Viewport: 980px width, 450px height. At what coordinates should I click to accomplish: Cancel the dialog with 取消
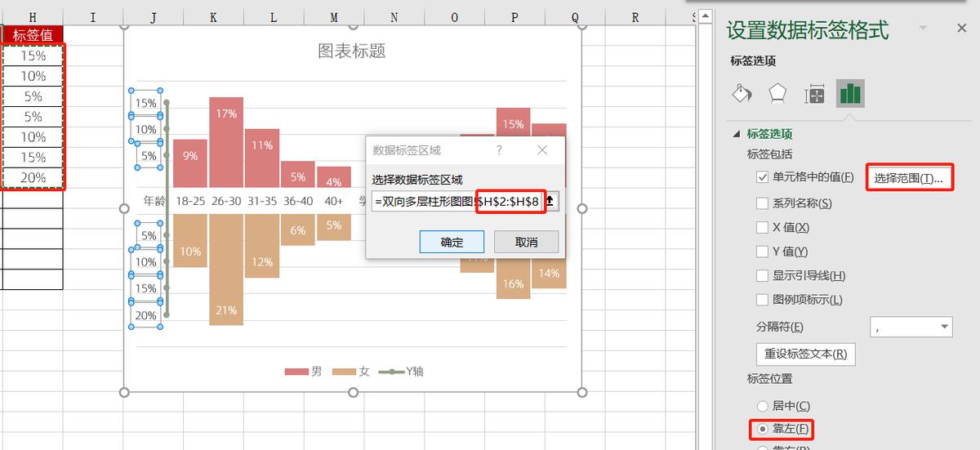pos(527,242)
